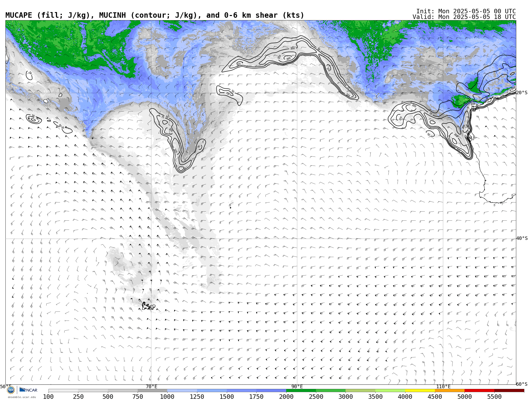532x400 pixels.
Task: Pick the dark red 5500 colorbar swatch
Action: click(509, 391)
